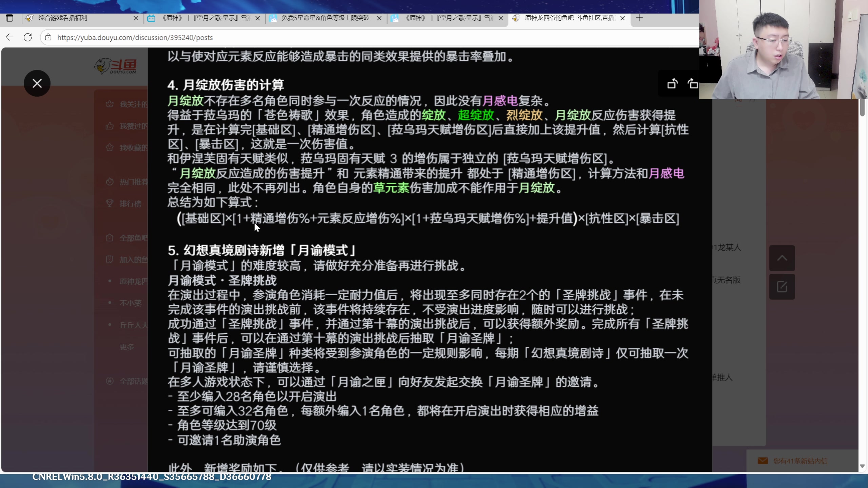This screenshot has width=868, height=488.
Task: Click the 热门推荐 flame icon
Action: point(110,182)
